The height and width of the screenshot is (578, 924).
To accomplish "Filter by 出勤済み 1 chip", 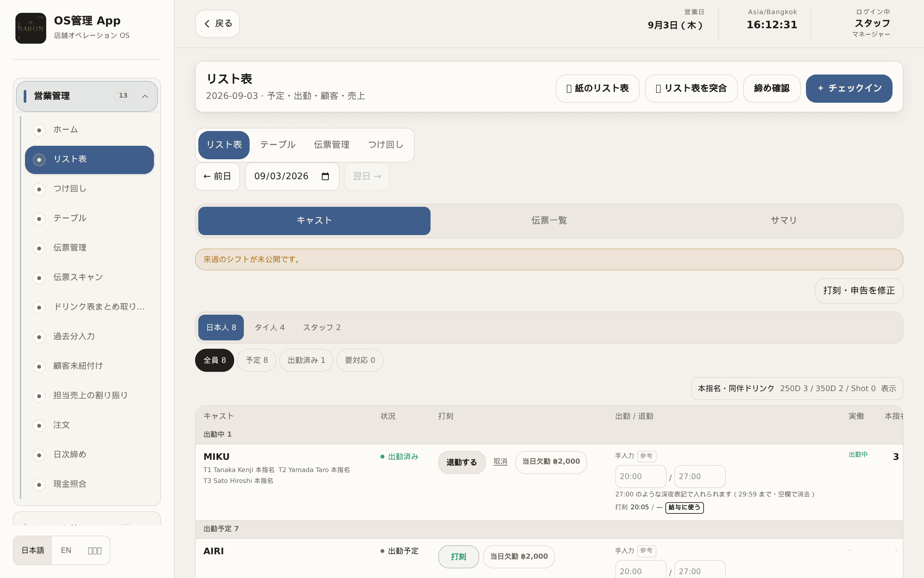I will [x=306, y=360].
